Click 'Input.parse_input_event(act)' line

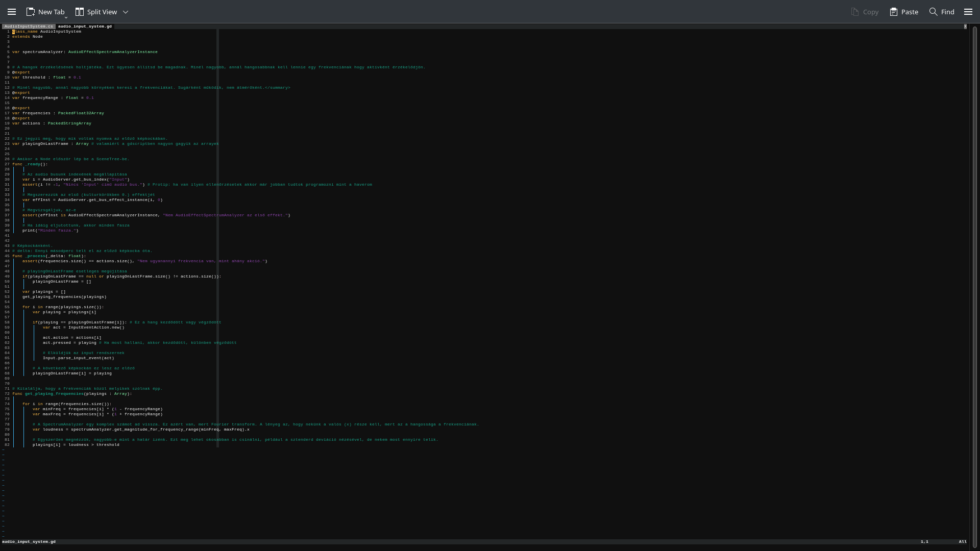click(x=79, y=358)
